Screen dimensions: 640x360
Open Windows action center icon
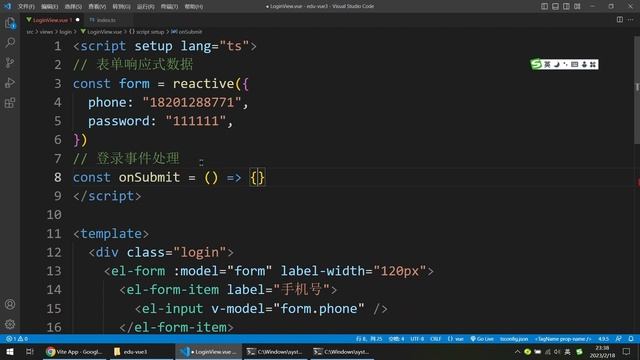tap(626, 351)
